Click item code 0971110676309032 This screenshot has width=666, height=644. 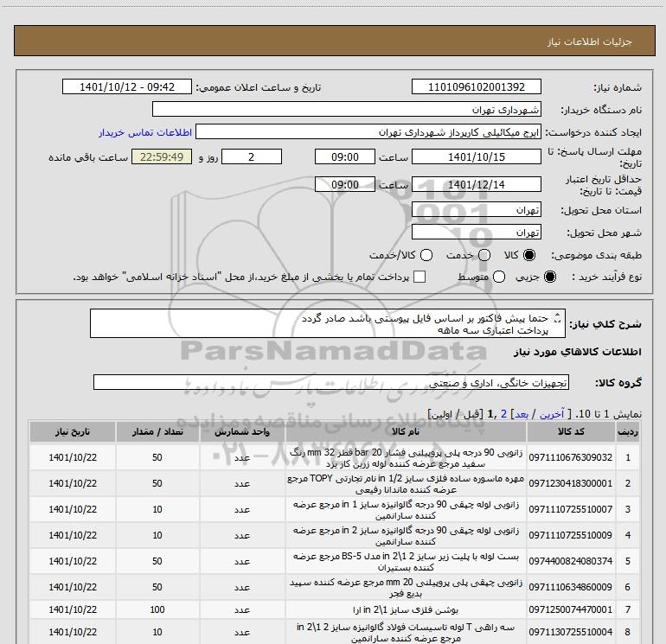pyautogui.click(x=571, y=457)
